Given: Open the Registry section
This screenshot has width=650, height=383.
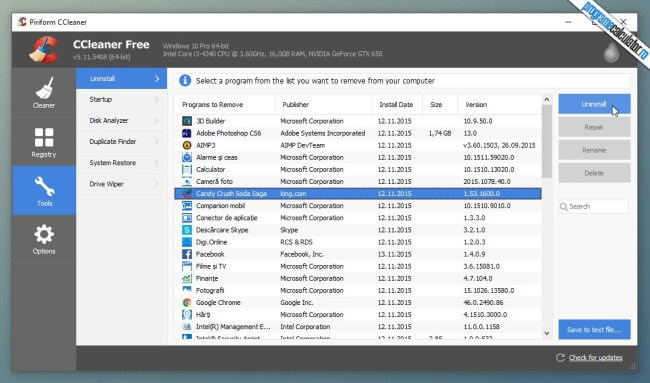Looking at the screenshot, I should (44, 142).
